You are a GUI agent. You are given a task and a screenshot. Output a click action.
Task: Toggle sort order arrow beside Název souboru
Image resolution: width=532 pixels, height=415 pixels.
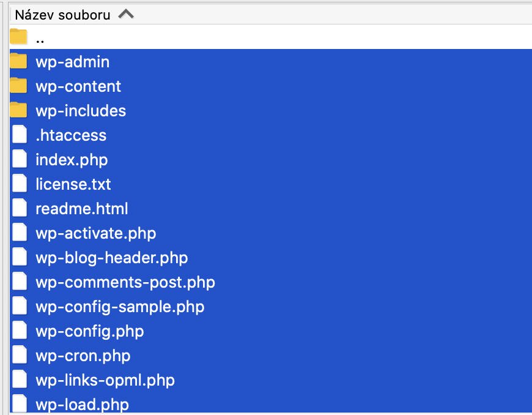126,14
